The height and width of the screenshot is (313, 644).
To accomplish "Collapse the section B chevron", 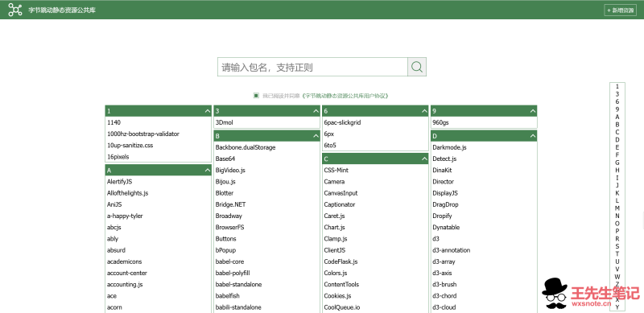I will pos(316,136).
